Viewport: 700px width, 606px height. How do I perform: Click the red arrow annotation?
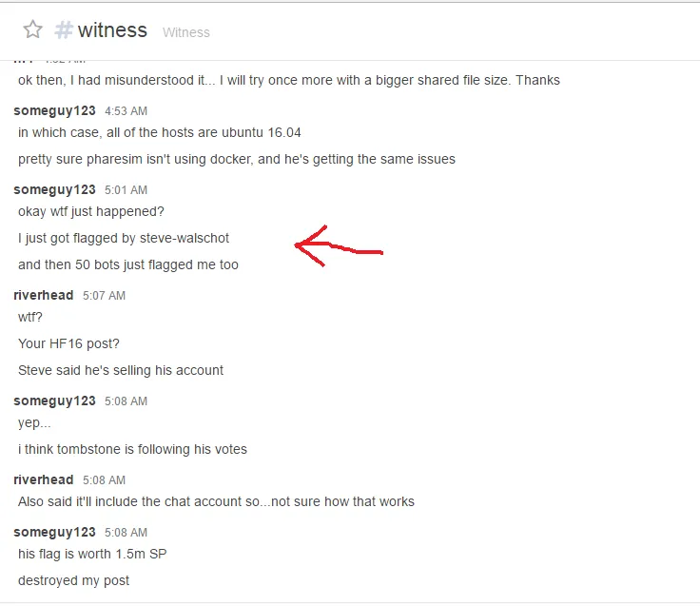[339, 246]
